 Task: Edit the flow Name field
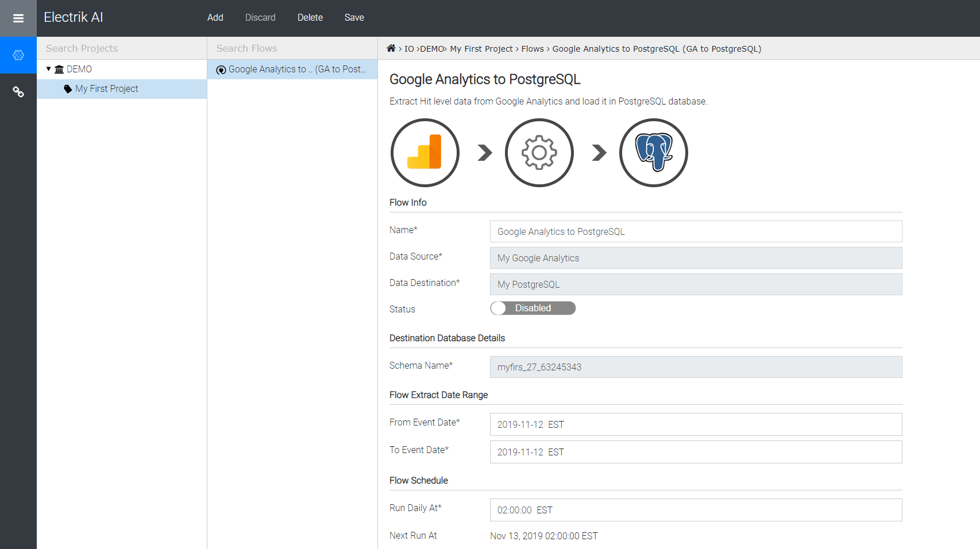pos(695,231)
